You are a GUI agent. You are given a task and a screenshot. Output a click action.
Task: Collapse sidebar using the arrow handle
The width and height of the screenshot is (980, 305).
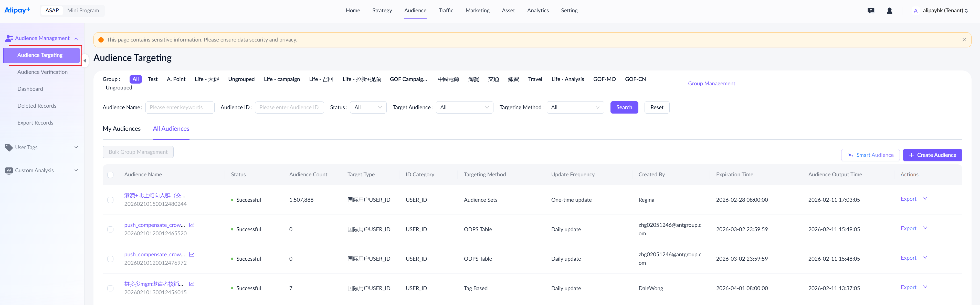pos(85,60)
